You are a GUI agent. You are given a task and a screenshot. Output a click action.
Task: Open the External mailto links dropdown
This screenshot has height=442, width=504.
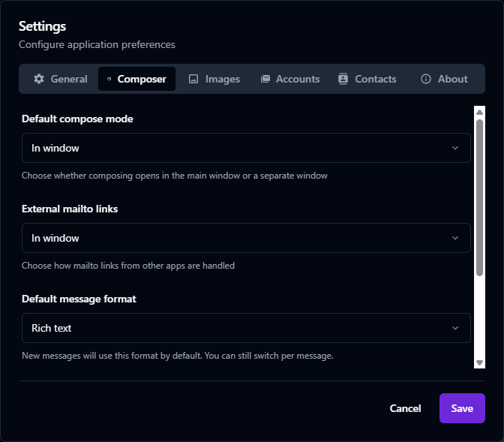[x=246, y=238]
